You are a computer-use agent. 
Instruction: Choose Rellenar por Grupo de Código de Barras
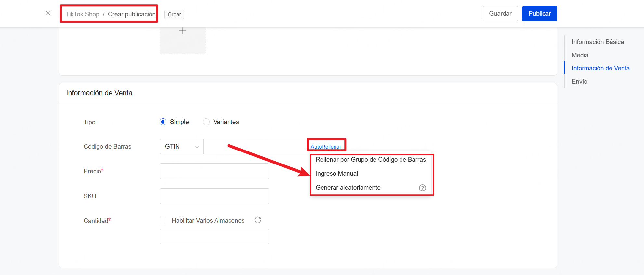371,160
